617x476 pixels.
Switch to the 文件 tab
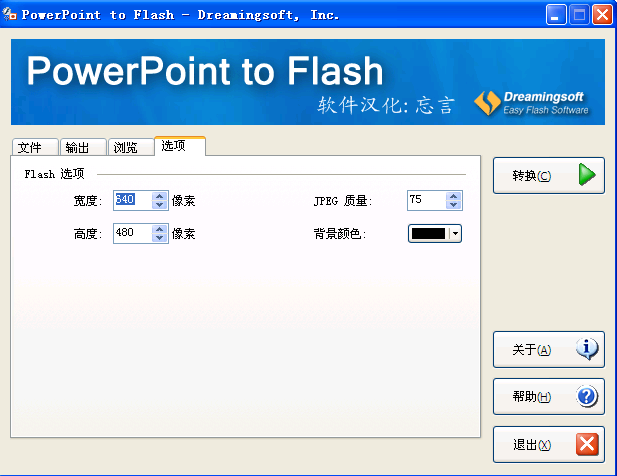[35, 147]
